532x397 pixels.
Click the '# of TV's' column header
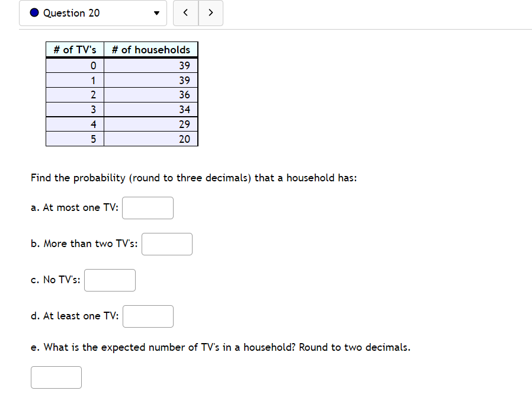pyautogui.click(x=75, y=50)
